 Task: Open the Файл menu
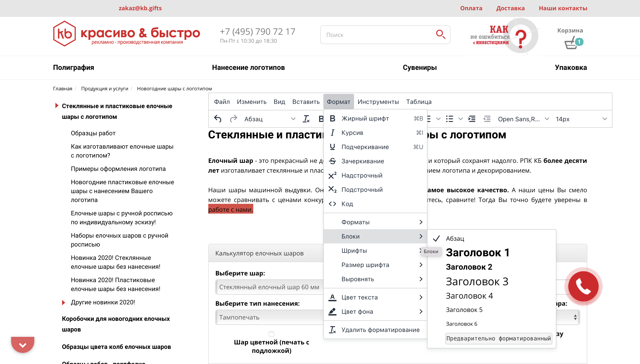click(222, 102)
